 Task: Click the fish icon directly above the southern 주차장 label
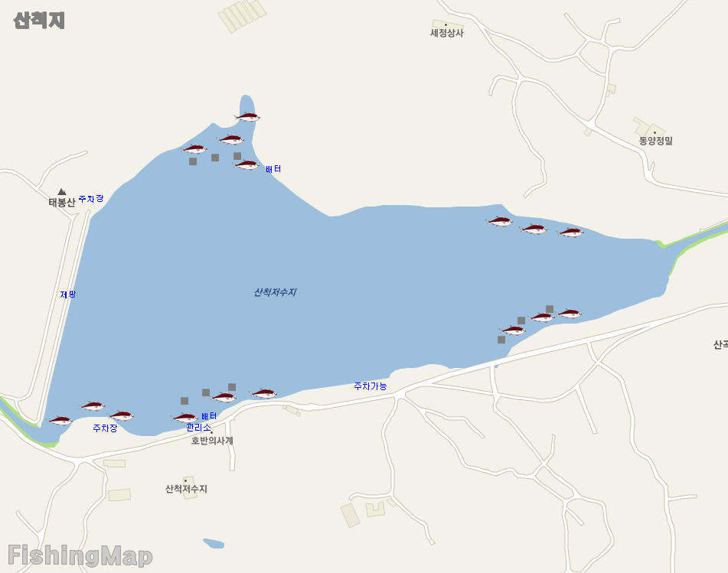(120, 415)
